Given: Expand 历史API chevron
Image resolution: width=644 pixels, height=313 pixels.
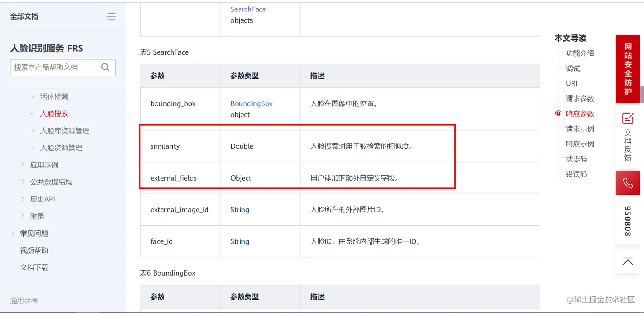Looking at the screenshot, I should (23, 199).
